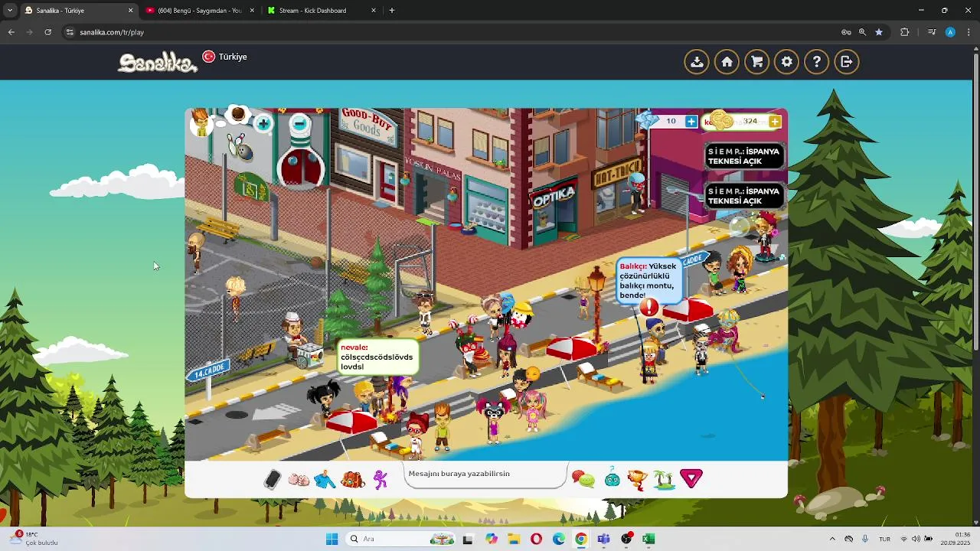Type a message in 'Mesajını buraya yazabilirsin' field
This screenshot has width=980, height=551.
[486, 474]
